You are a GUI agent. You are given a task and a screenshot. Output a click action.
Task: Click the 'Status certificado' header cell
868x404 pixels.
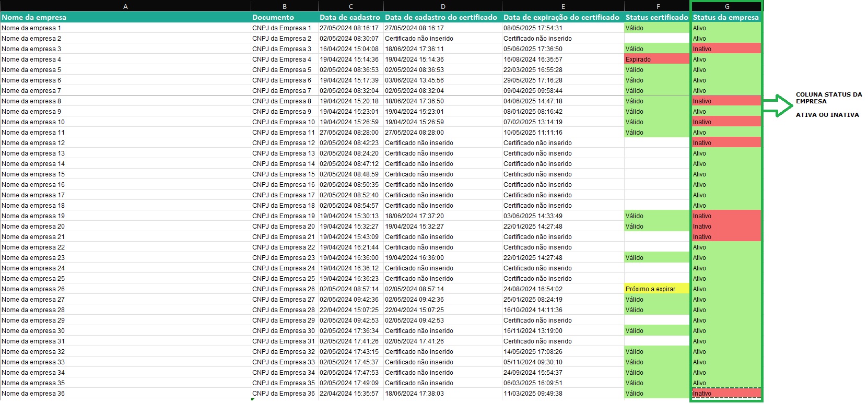(x=656, y=17)
